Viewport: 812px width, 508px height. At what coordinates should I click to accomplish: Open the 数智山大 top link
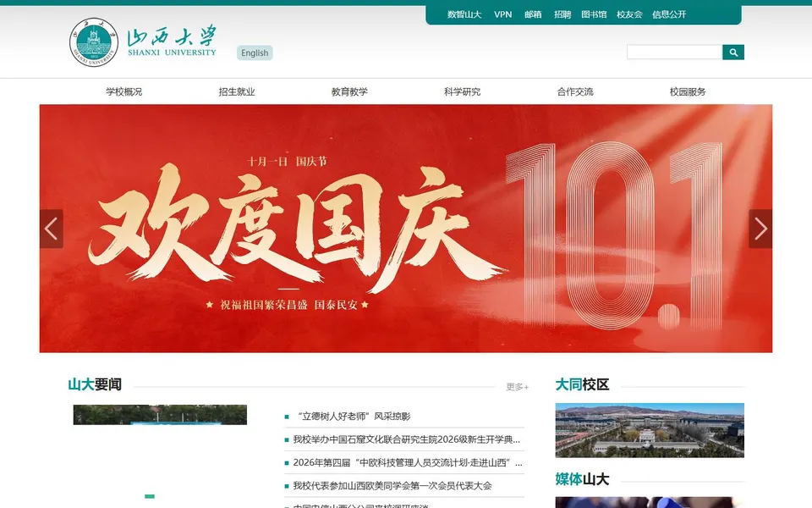[x=464, y=14]
